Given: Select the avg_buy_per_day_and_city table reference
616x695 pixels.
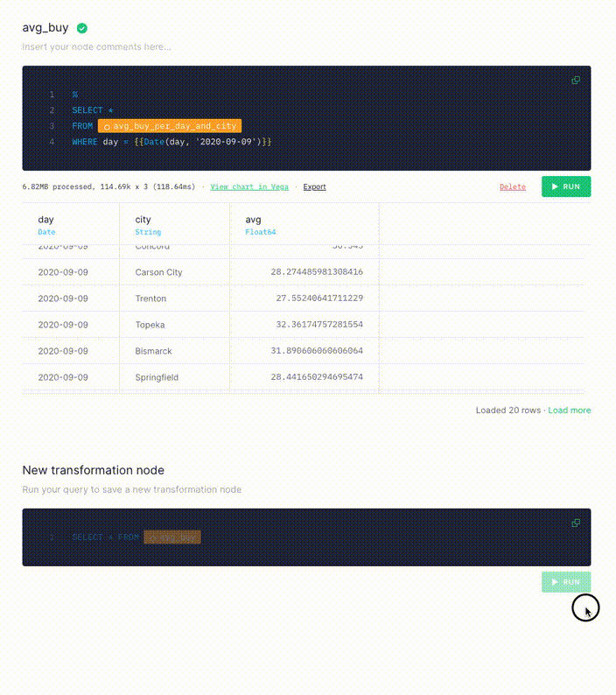Looking at the screenshot, I should [170, 126].
